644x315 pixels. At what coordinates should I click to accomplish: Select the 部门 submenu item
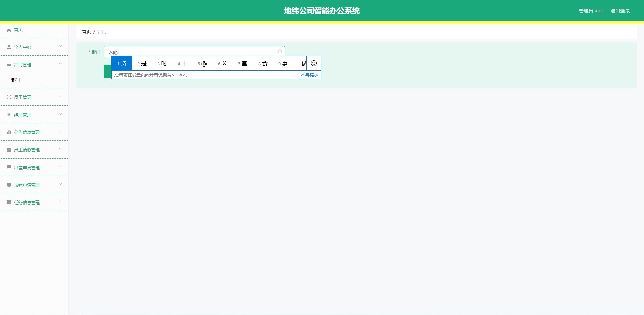(16, 80)
